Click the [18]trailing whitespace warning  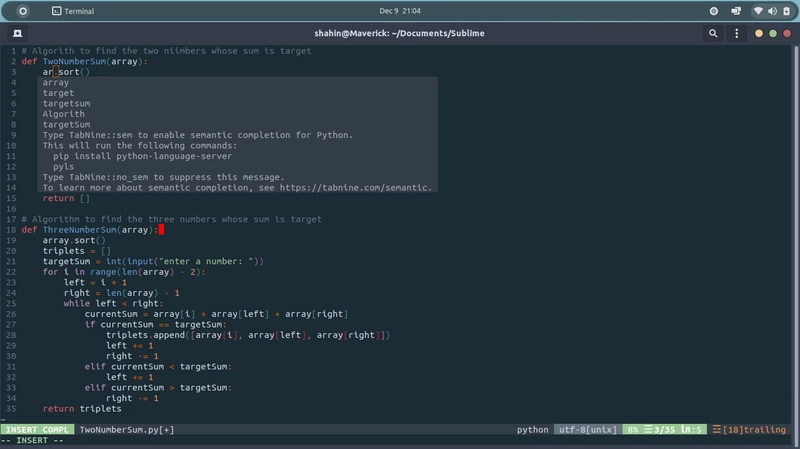click(754, 430)
